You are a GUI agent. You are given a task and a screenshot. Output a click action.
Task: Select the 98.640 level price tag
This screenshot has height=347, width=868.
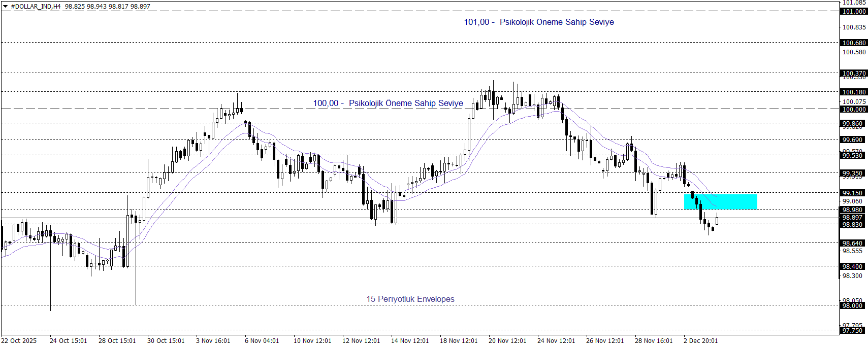tap(852, 243)
